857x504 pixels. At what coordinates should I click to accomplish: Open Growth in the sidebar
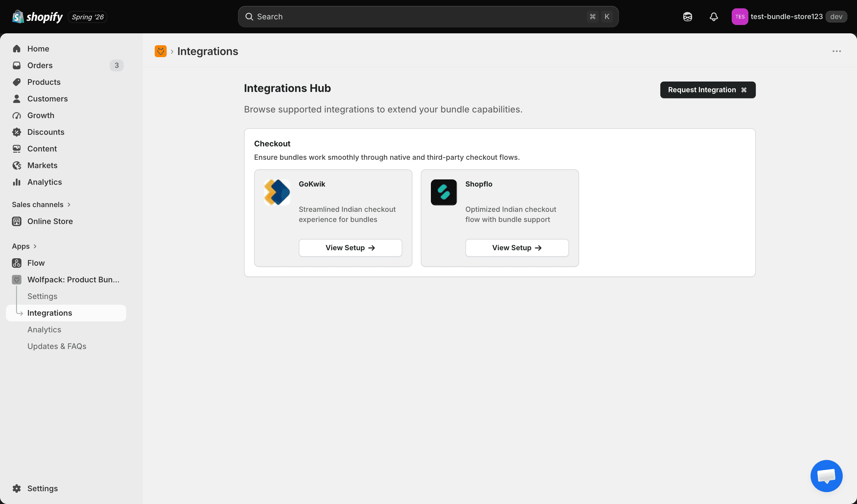point(66,115)
